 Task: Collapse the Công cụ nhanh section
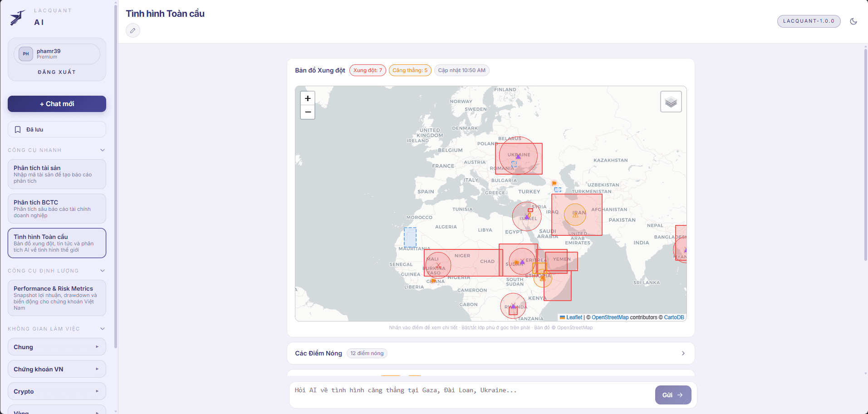[103, 150]
